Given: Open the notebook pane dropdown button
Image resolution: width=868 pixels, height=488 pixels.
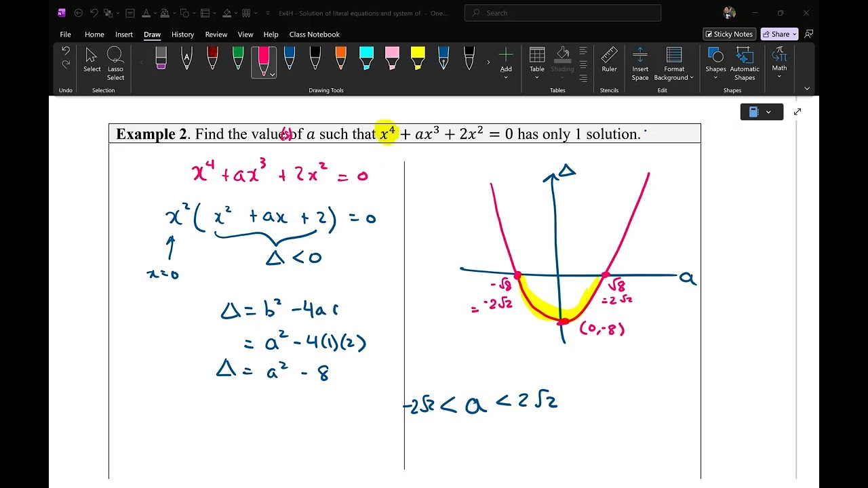Looking at the screenshot, I should click(x=762, y=112).
